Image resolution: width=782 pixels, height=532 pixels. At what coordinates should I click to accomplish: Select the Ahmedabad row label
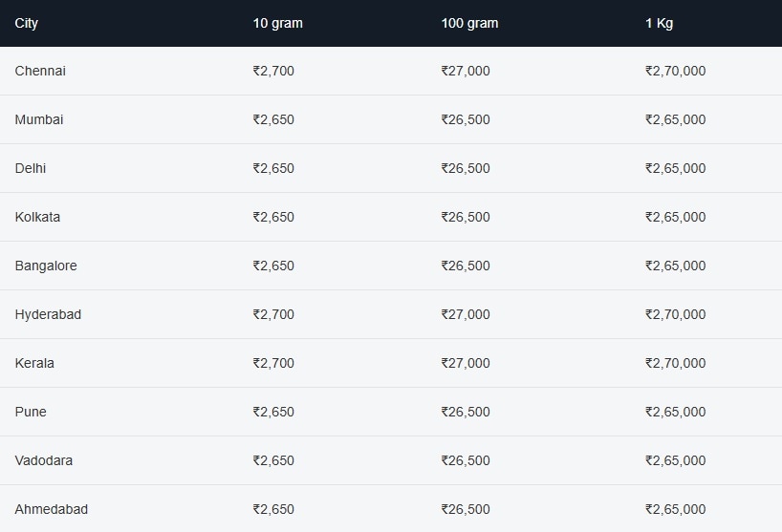[x=52, y=510]
